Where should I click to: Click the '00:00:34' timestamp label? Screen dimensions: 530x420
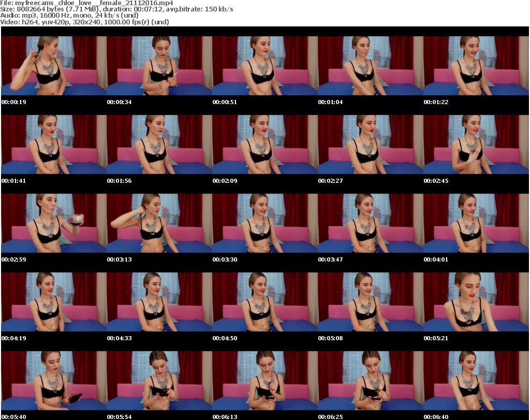click(x=120, y=102)
